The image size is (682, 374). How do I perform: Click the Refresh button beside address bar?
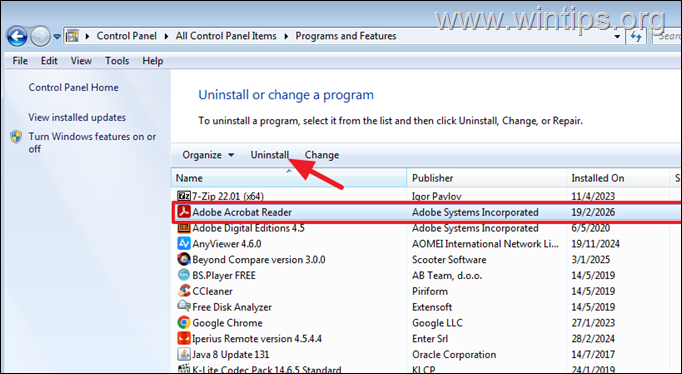point(636,37)
